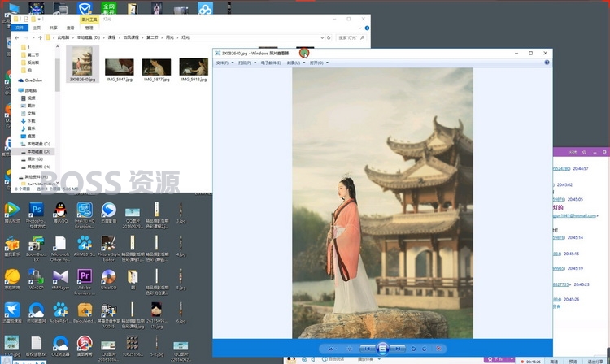610x364 pixels.
Task: Click 电子邮件(E) in viewer toolbar
Action: click(x=271, y=63)
